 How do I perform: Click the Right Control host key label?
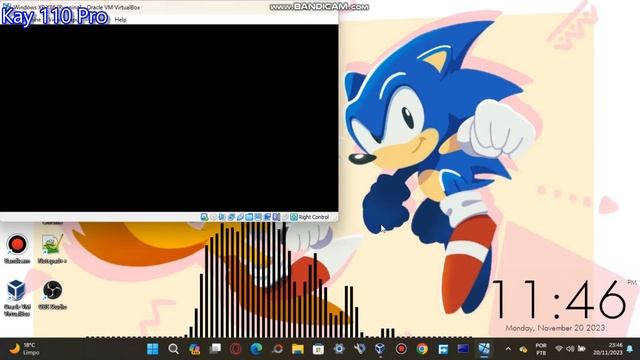(x=313, y=217)
